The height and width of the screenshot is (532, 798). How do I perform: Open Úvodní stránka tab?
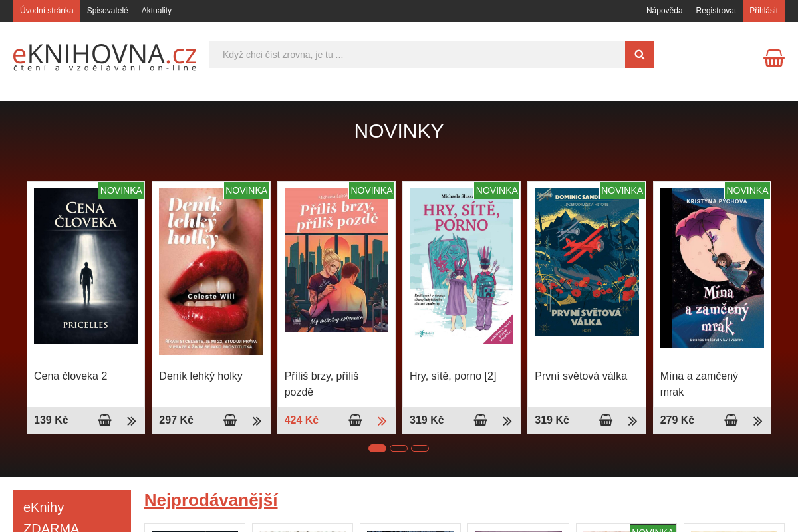[47, 11]
